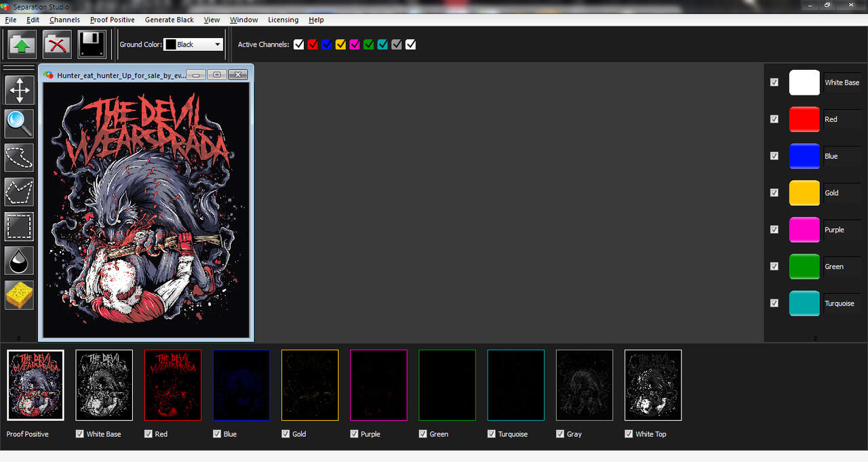
Task: Select the freehand Lasso selection tool
Action: 20,158
